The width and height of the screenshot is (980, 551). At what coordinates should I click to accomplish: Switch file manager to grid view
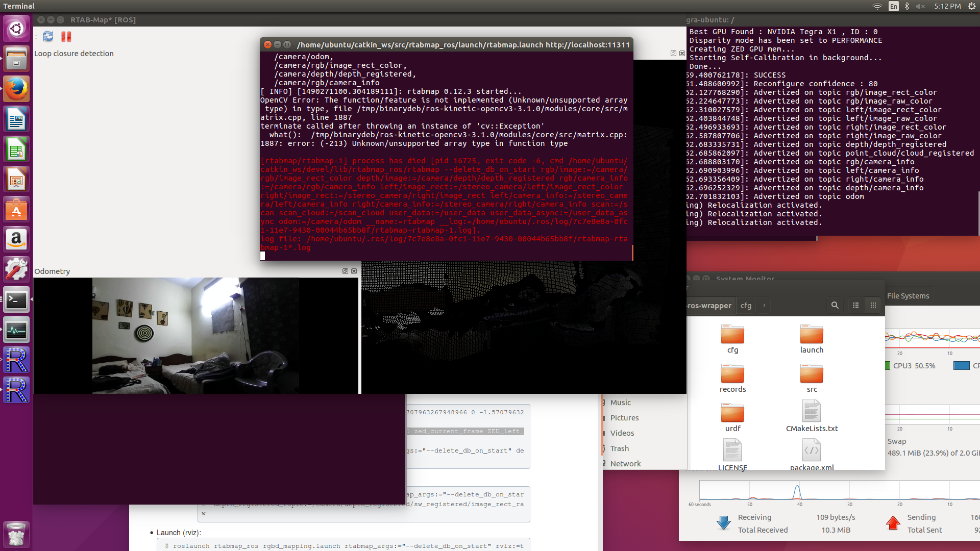pyautogui.click(x=873, y=305)
